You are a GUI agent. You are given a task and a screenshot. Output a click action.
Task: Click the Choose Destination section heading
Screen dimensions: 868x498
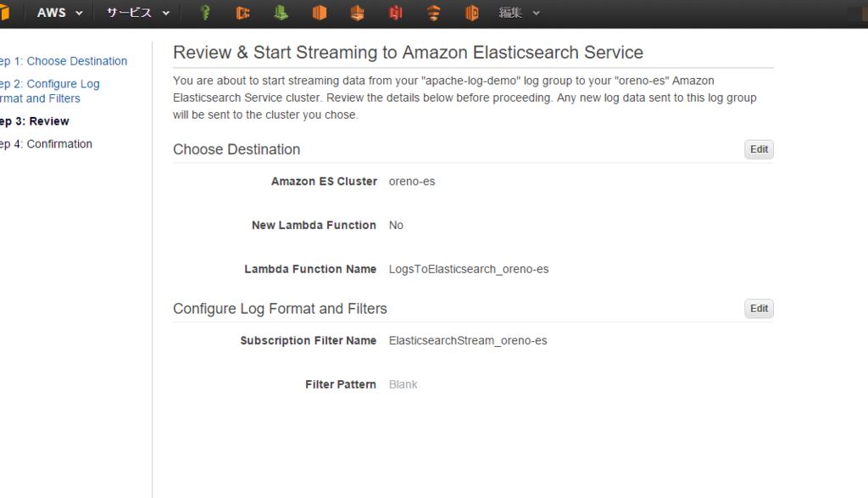pos(236,149)
